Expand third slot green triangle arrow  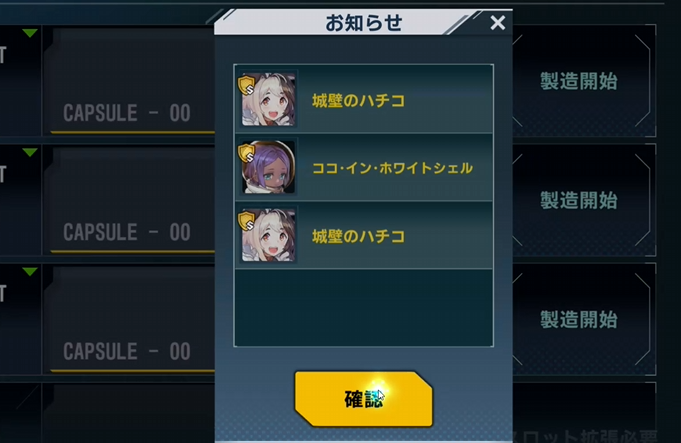click(x=30, y=272)
